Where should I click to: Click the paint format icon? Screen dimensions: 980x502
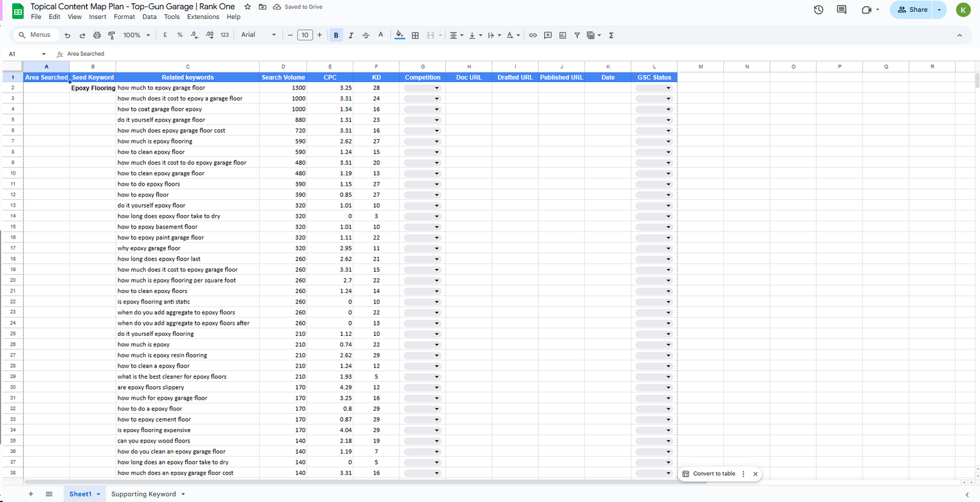[x=111, y=36]
